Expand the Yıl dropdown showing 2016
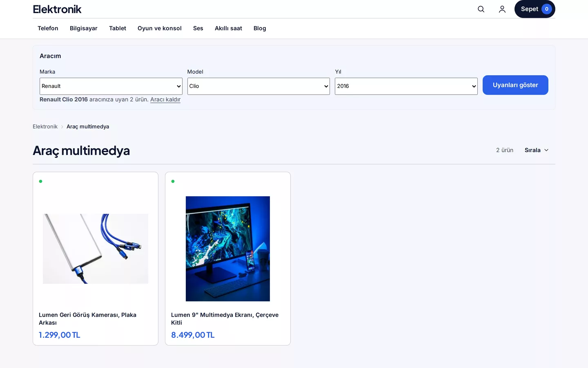Viewport: 588px width, 368px height. coord(406,86)
